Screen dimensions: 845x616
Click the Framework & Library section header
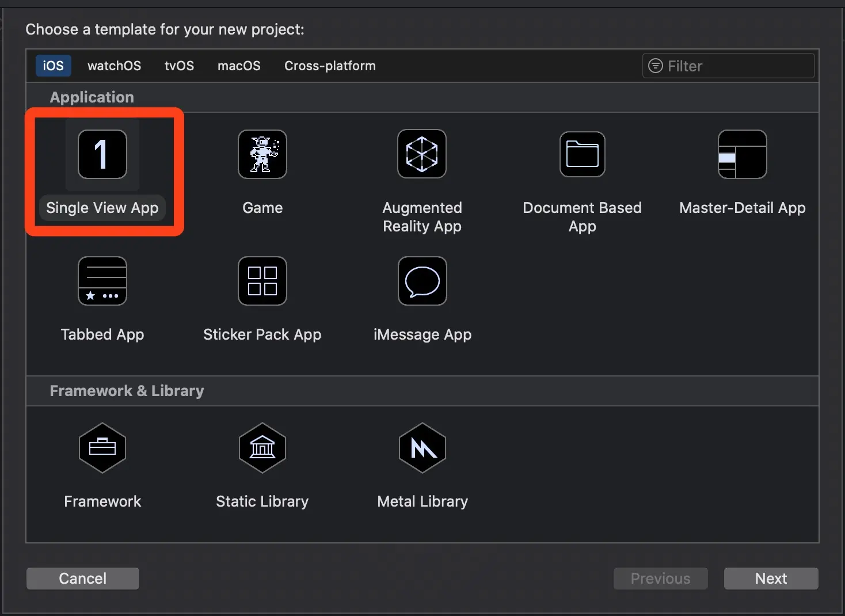[127, 391]
